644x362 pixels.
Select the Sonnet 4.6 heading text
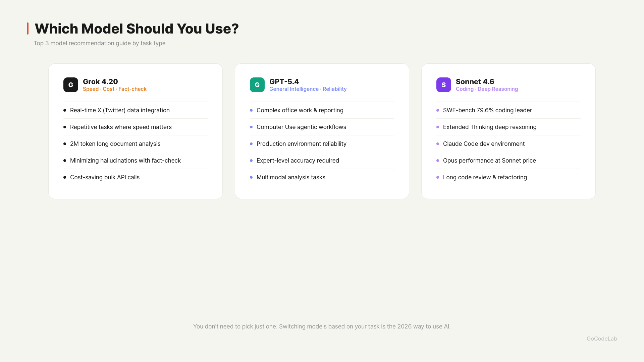(475, 81)
